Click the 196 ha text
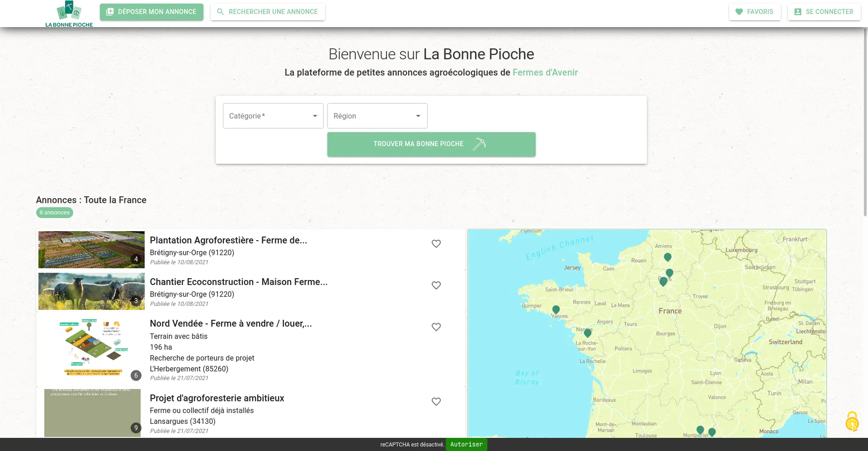The height and width of the screenshot is (451, 868). (x=161, y=347)
